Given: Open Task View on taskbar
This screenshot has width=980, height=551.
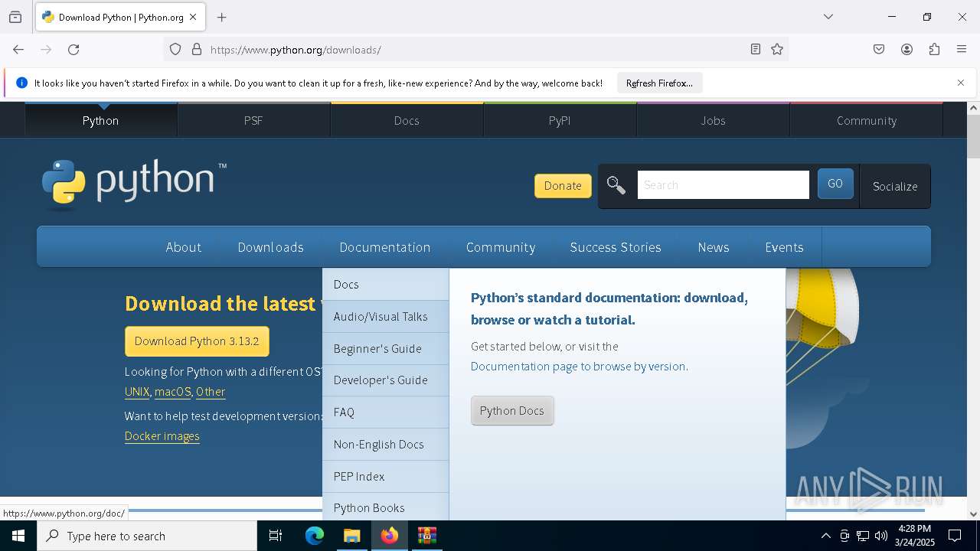Looking at the screenshot, I should coord(276,536).
